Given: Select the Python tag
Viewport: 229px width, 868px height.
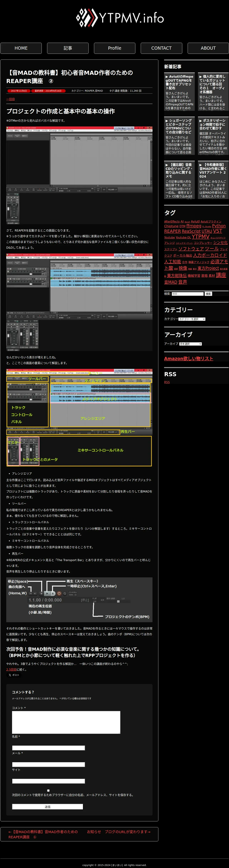Looking at the screenshot, I should (x=219, y=226).
